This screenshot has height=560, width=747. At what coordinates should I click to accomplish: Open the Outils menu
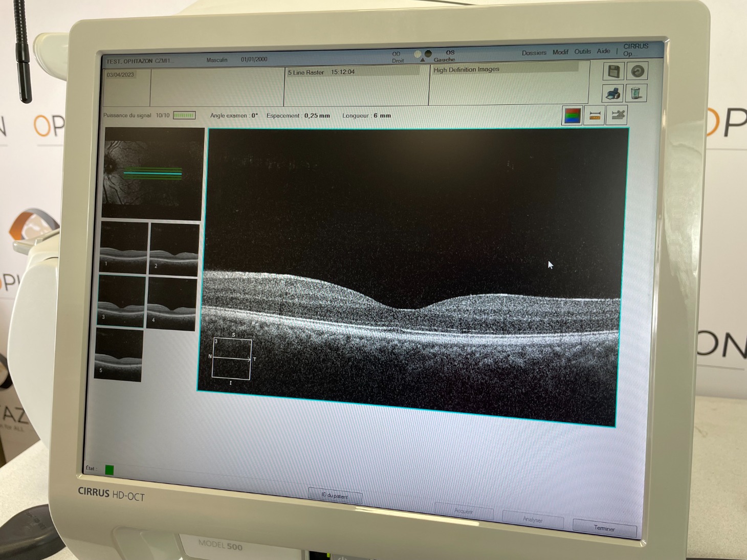pos(582,52)
